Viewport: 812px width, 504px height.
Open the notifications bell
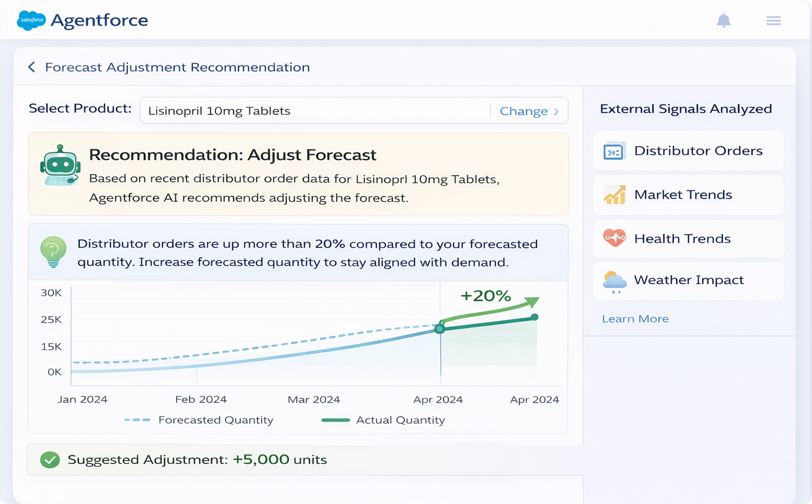coord(723,20)
